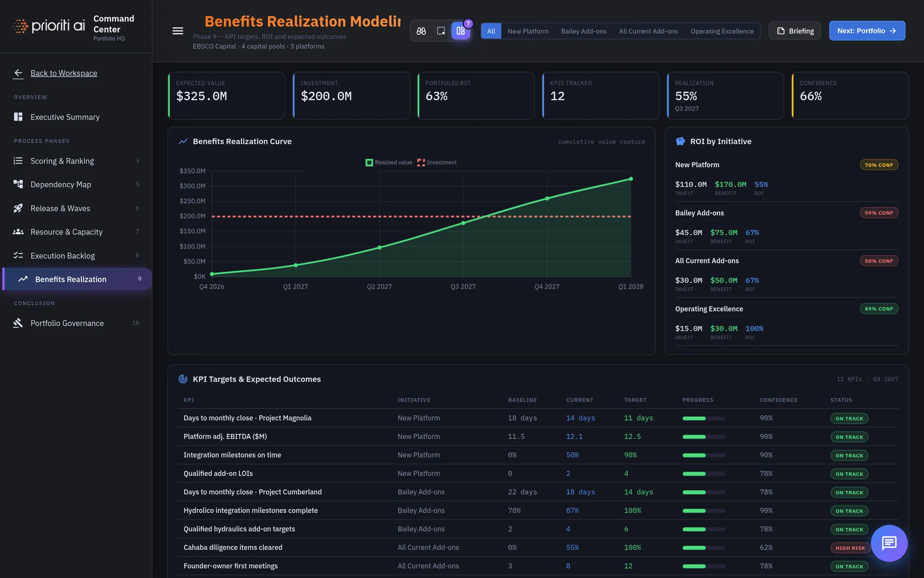924x578 pixels.
Task: Click the ROI by Initiative piggy bank icon
Action: click(681, 141)
